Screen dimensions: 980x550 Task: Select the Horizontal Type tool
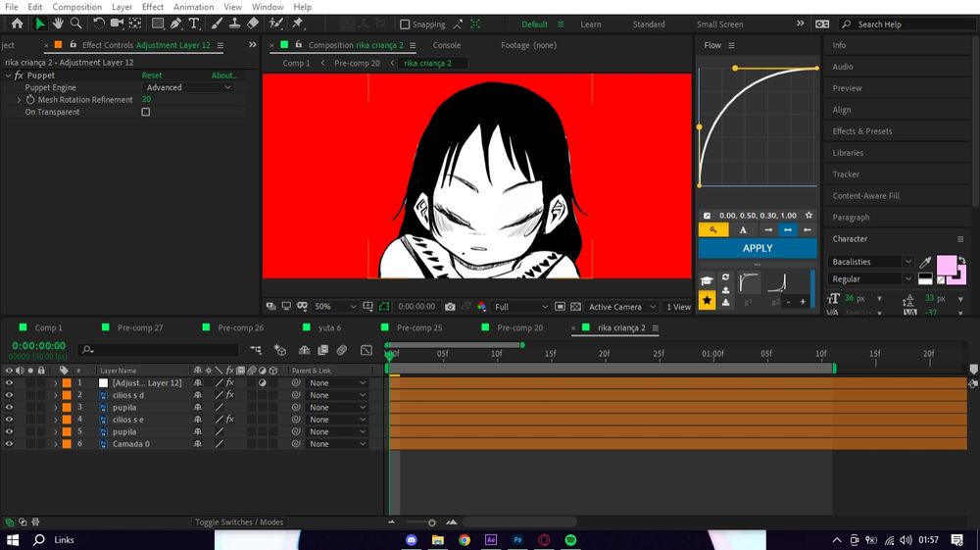(x=194, y=24)
